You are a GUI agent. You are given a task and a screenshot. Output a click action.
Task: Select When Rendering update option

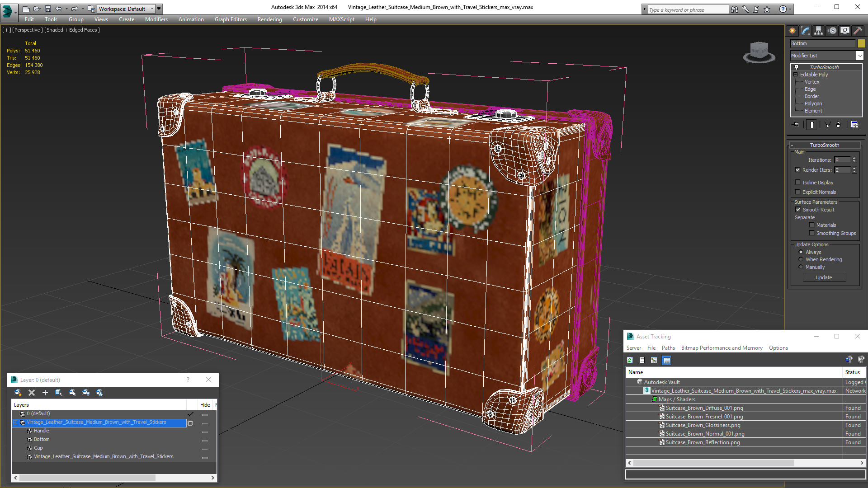[x=801, y=259]
